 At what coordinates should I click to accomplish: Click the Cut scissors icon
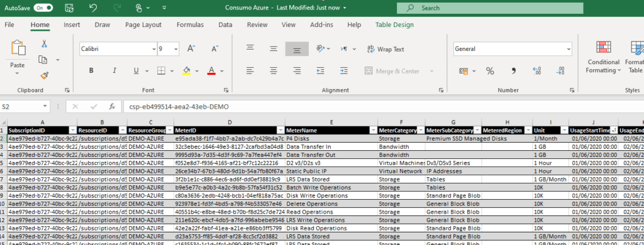click(x=45, y=43)
